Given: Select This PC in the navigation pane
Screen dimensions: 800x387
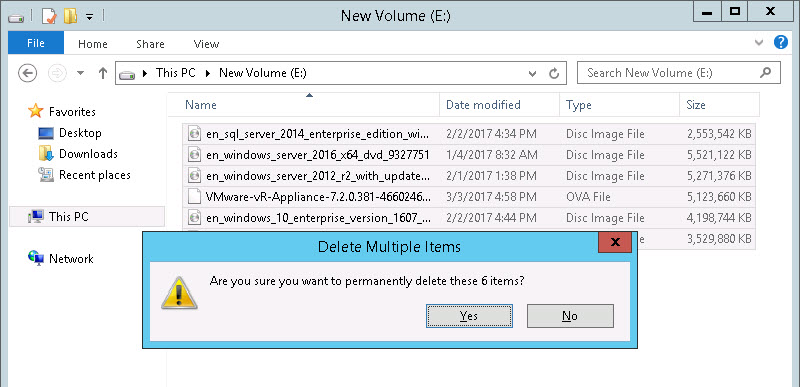Looking at the screenshot, I should point(69,217).
